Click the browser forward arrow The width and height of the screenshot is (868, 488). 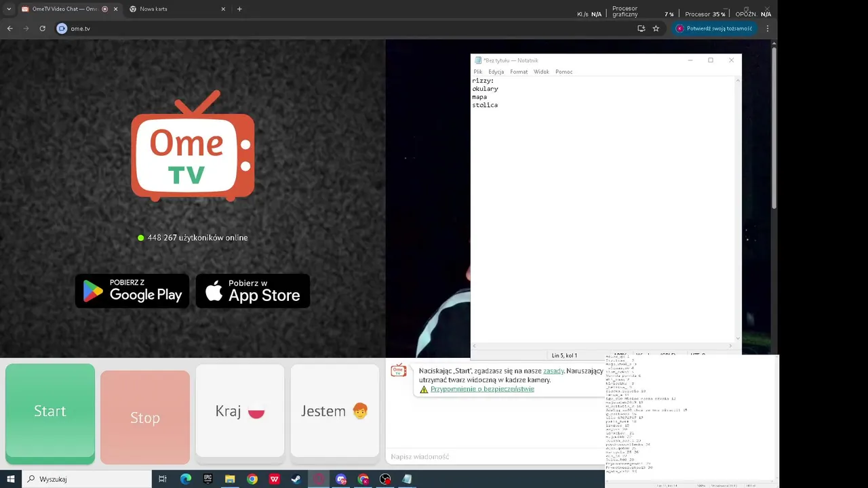point(26,28)
